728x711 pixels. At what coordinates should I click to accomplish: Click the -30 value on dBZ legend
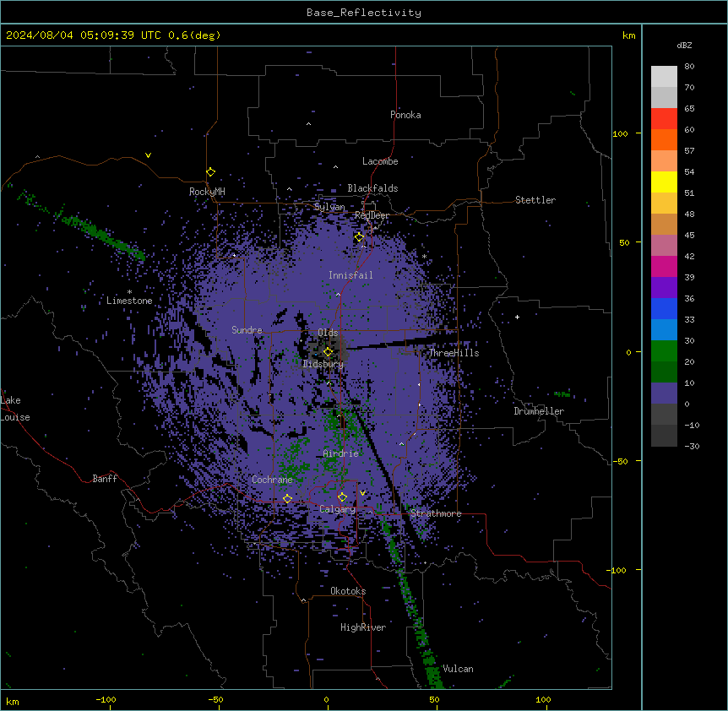click(x=692, y=446)
